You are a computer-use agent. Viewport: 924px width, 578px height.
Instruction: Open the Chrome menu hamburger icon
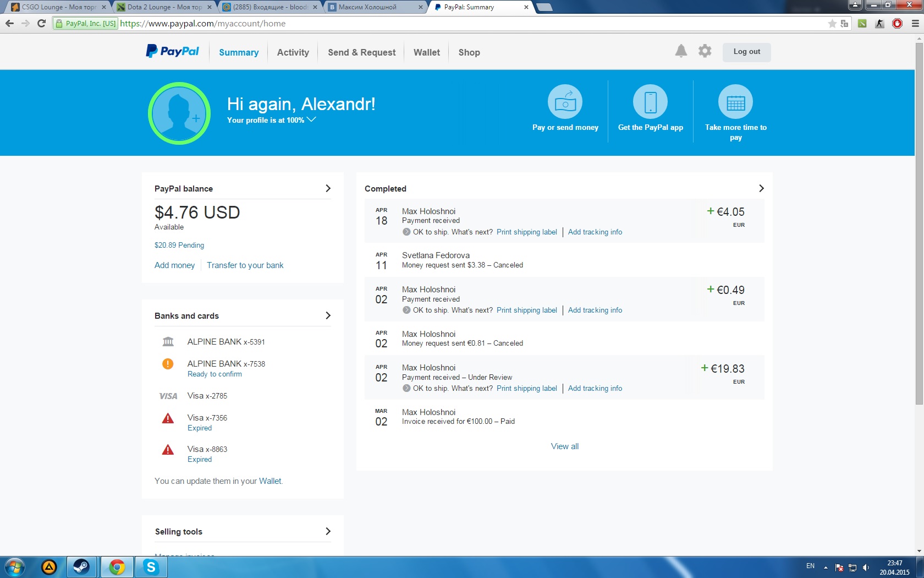(915, 24)
